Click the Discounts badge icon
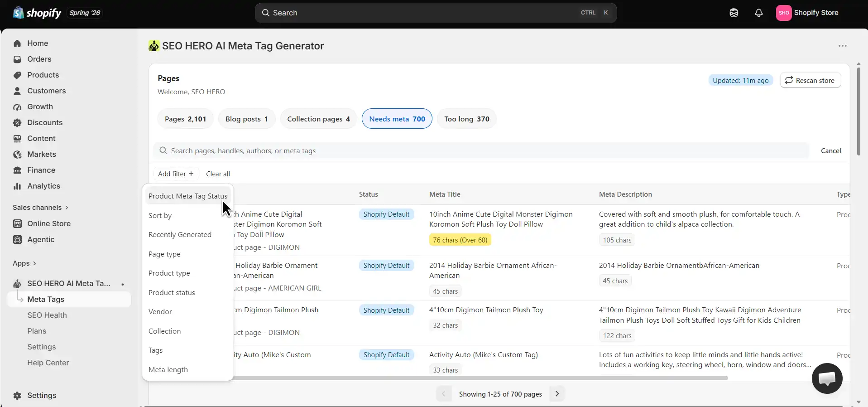Screen dimensions: 868x407 (17, 123)
